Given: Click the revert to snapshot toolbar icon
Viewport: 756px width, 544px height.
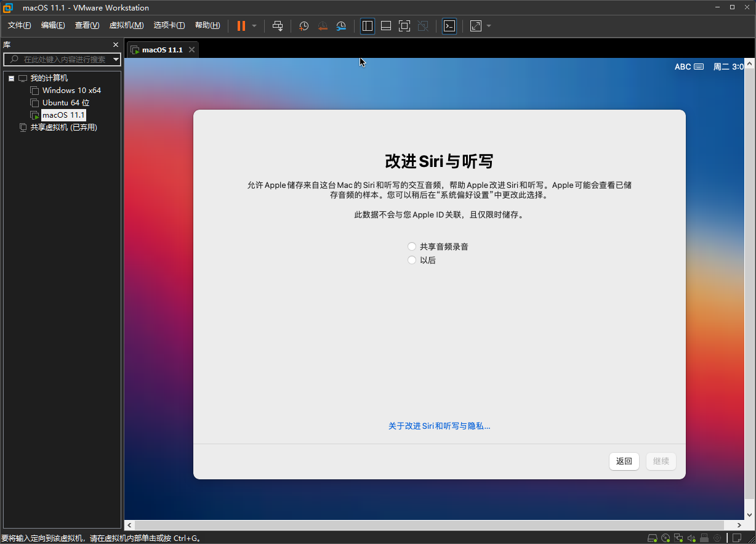Looking at the screenshot, I should [x=323, y=26].
